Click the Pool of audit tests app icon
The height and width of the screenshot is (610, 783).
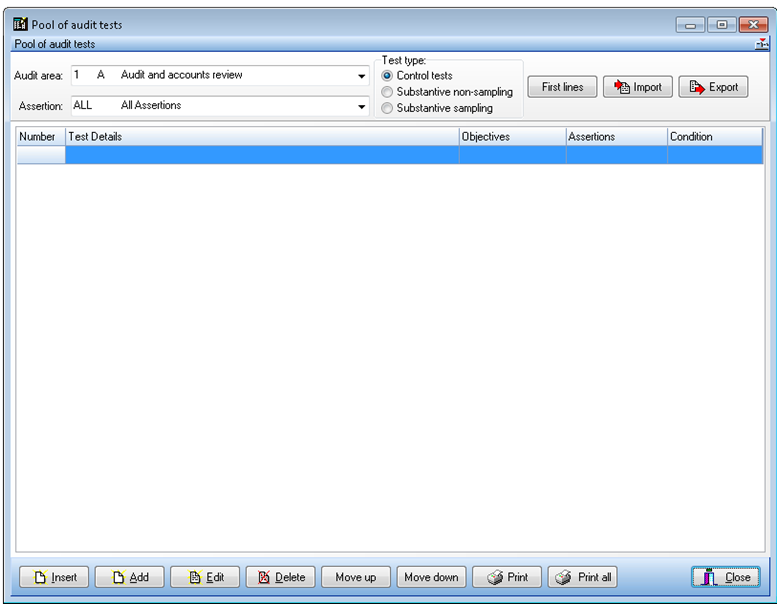[x=20, y=24]
